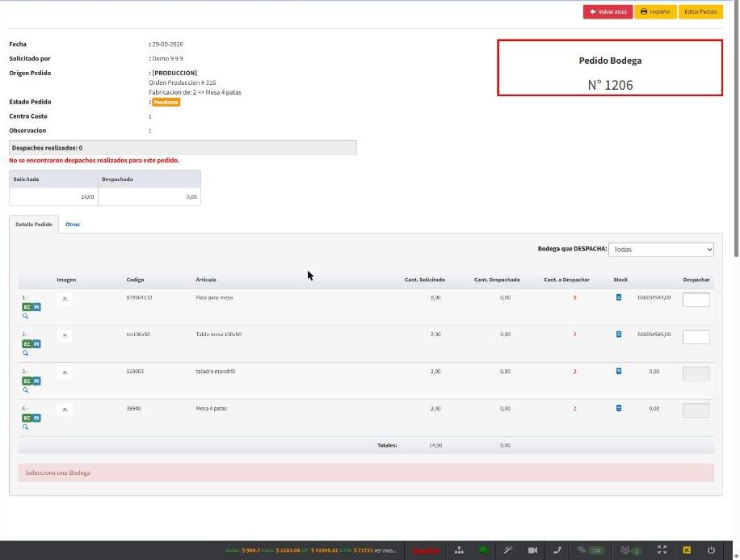Click the image thumbnail for Pata para mesa
This screenshot has width=740, height=560.
point(65,298)
